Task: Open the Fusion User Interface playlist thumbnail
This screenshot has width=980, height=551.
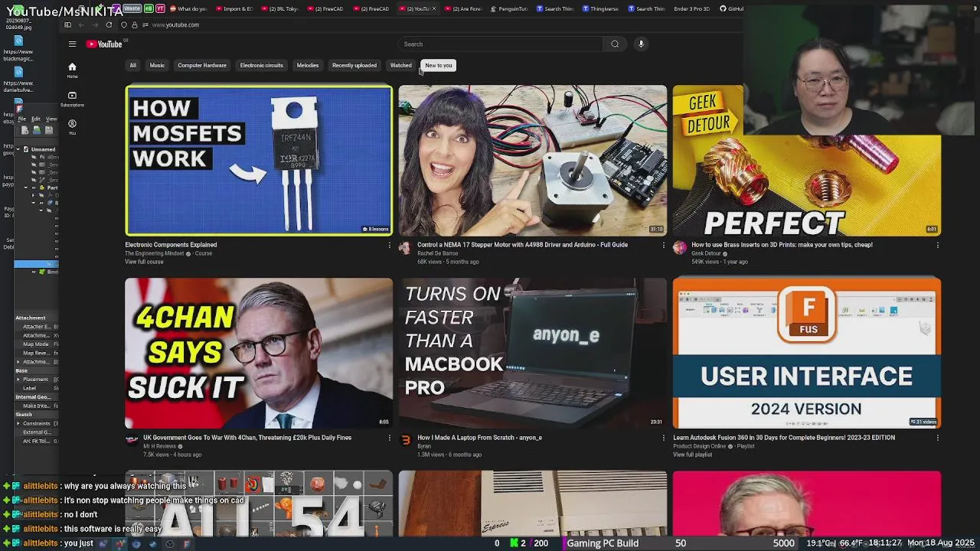Action: (x=807, y=353)
